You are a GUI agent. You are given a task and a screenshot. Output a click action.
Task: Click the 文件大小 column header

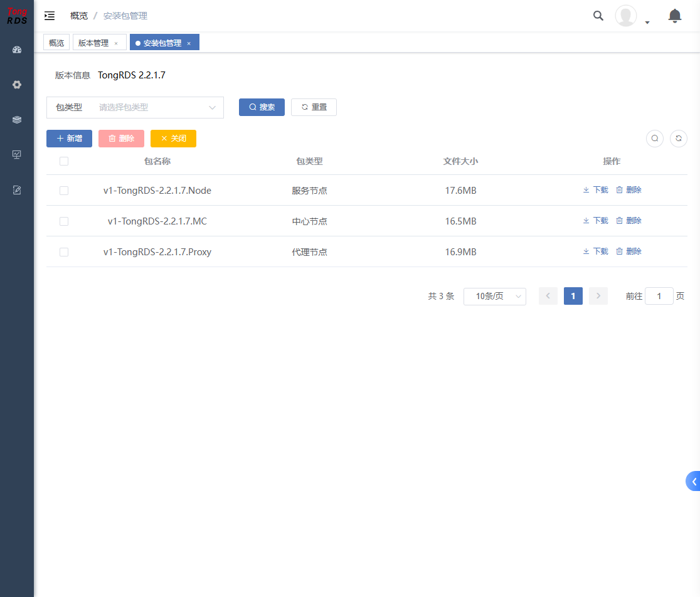point(460,162)
